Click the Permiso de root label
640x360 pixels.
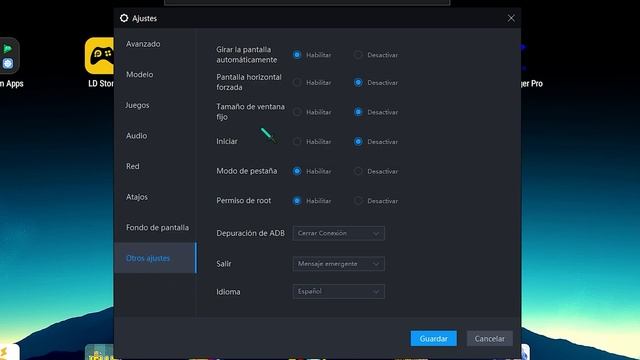coord(244,200)
